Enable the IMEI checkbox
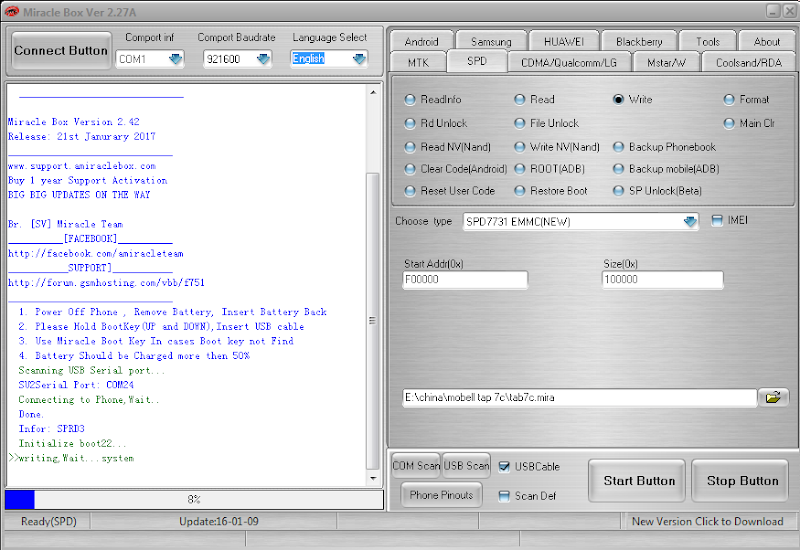This screenshot has width=800, height=550. [x=717, y=220]
